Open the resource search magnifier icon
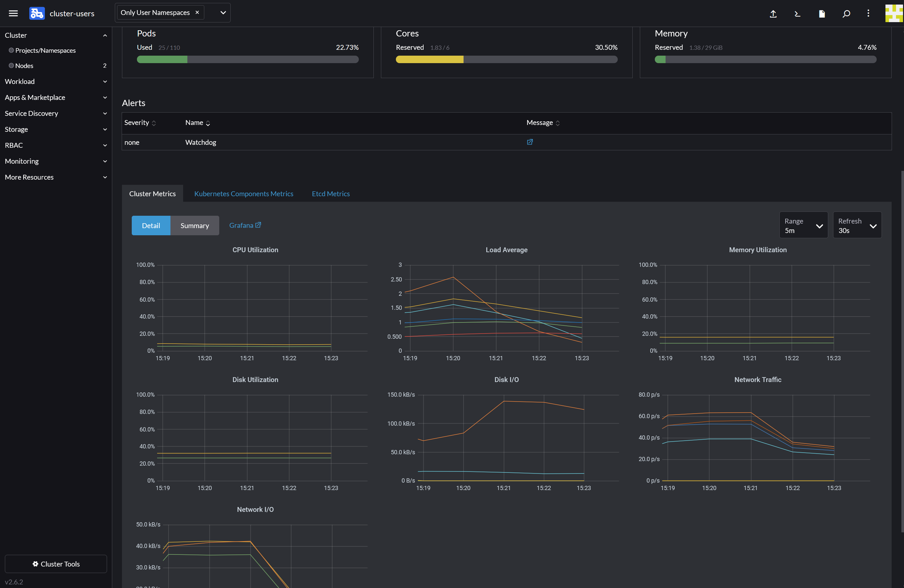The image size is (904, 588). (x=846, y=14)
